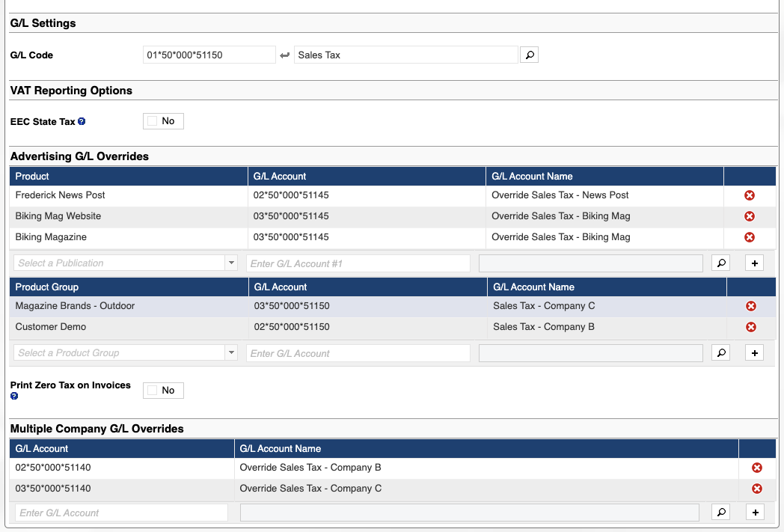This screenshot has height=532, width=784.
Task: Show help for Print Zero Tax on Invoices
Action: coord(14,396)
